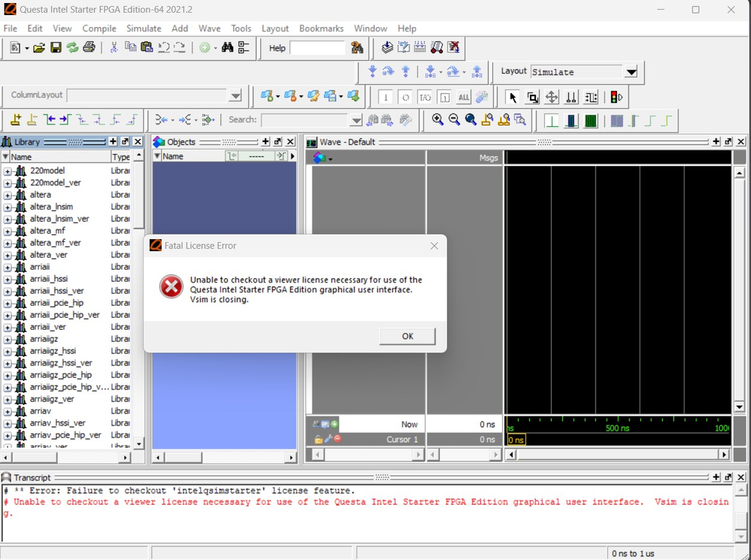Click the Pan Mode four-arrow icon
Image resolution: width=751 pixels, height=560 pixels.
tap(552, 97)
